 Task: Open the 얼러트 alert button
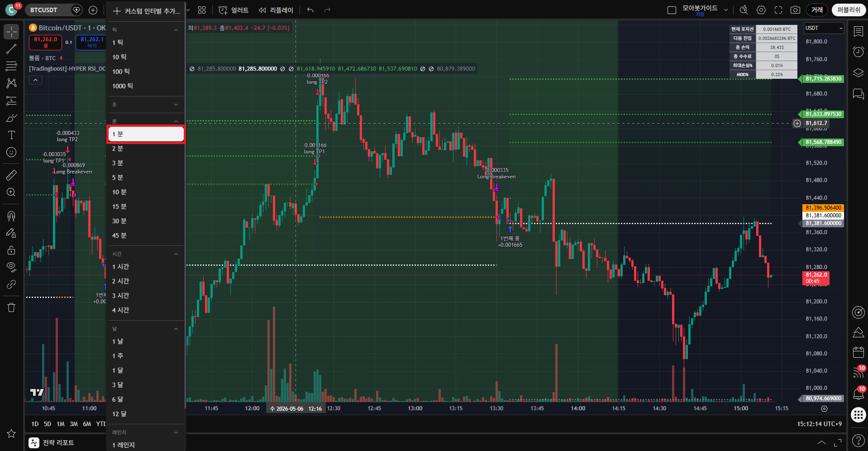tap(234, 10)
